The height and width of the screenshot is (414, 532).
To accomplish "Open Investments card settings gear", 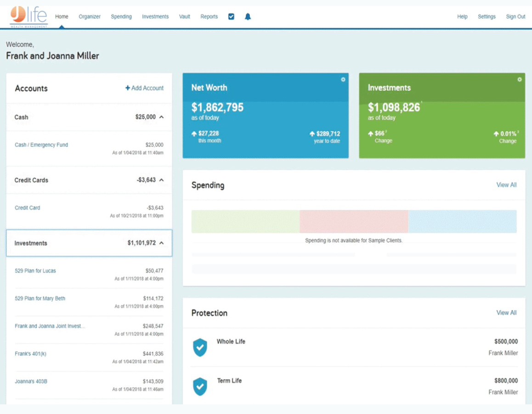I will click(x=520, y=79).
